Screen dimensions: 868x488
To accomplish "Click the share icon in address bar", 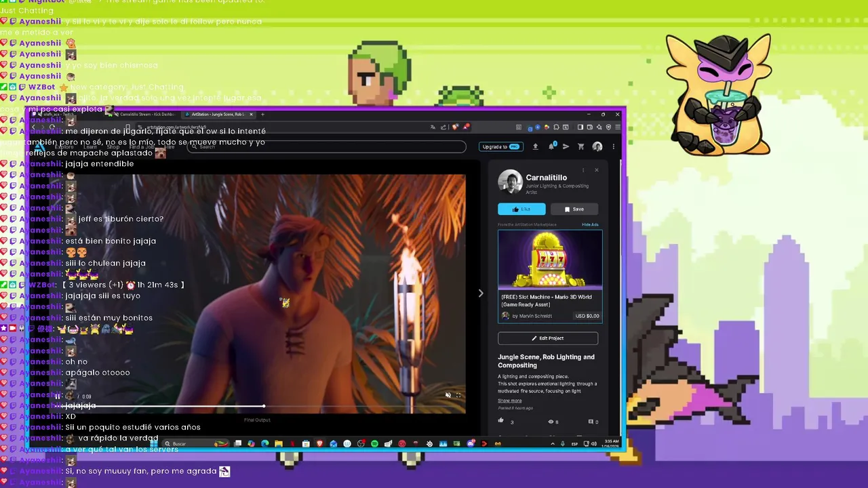I will (443, 127).
